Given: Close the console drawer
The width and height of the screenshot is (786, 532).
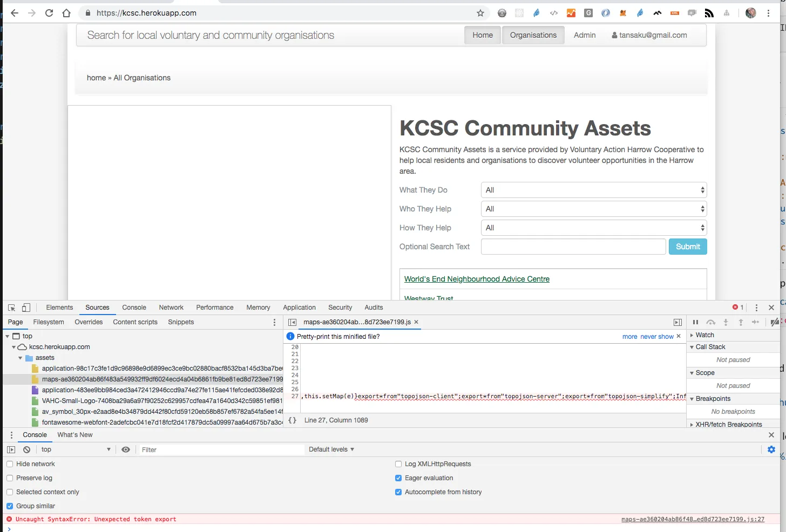Looking at the screenshot, I should coord(771,435).
